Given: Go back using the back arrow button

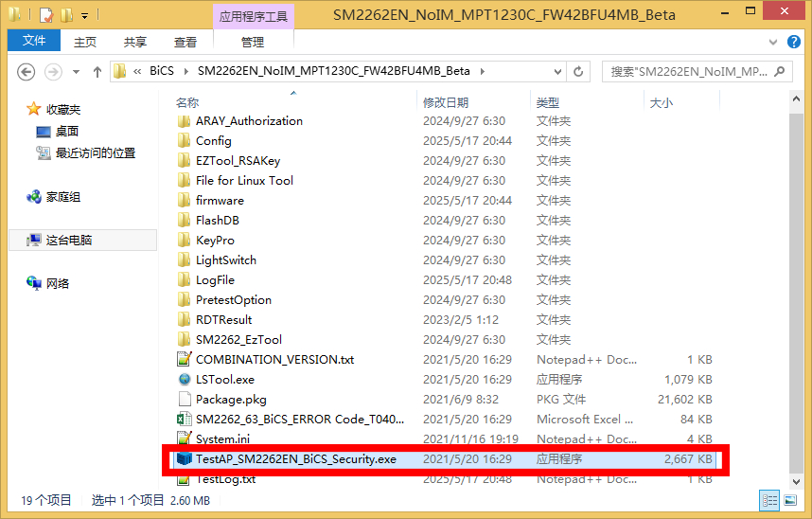Looking at the screenshot, I should point(26,72).
